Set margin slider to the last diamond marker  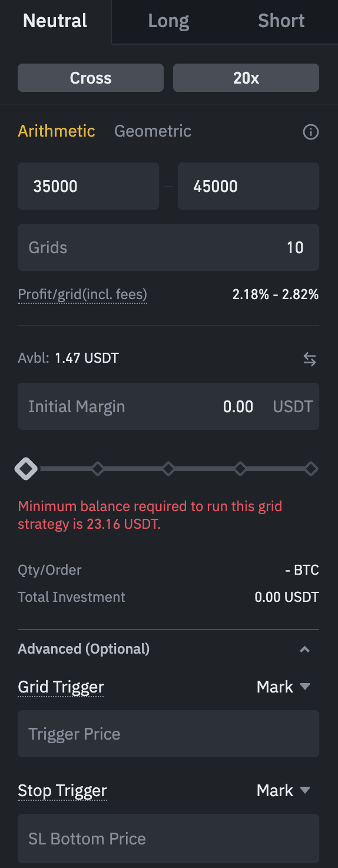pos(312,469)
